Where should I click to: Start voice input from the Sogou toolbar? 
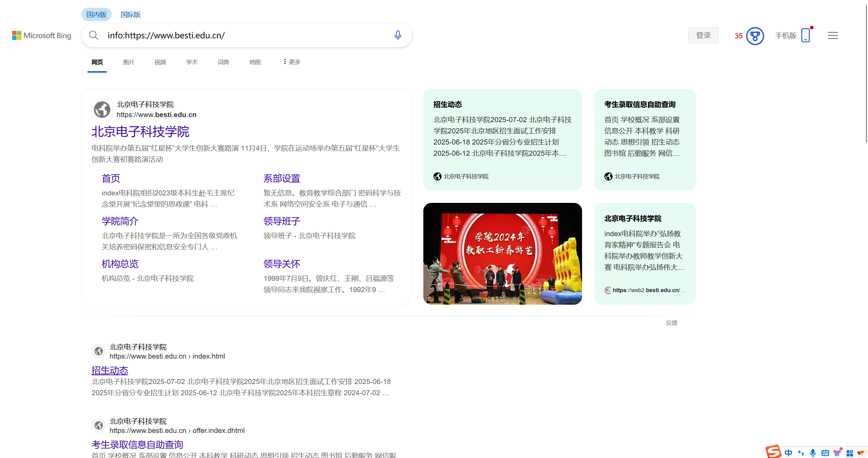813,453
